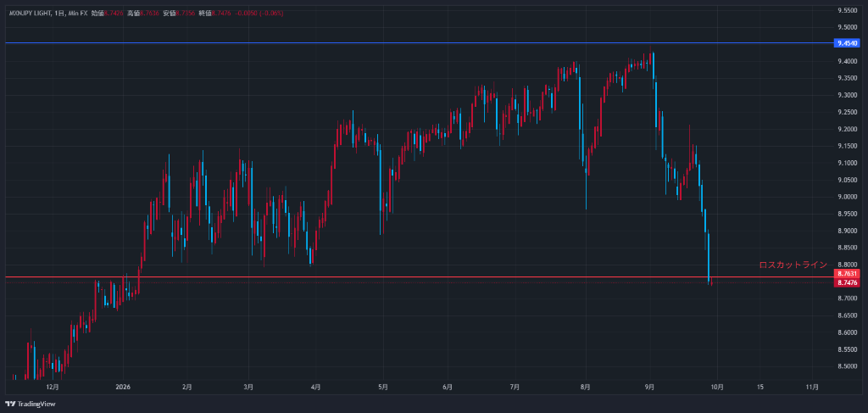Select the red 8.7631 price label
The width and height of the screenshot is (868, 413).
pyautogui.click(x=847, y=273)
